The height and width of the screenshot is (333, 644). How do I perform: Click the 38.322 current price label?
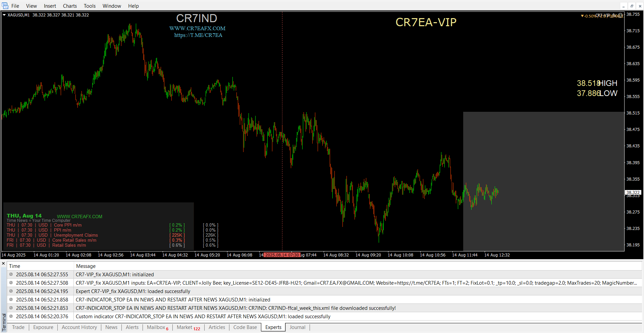point(633,193)
